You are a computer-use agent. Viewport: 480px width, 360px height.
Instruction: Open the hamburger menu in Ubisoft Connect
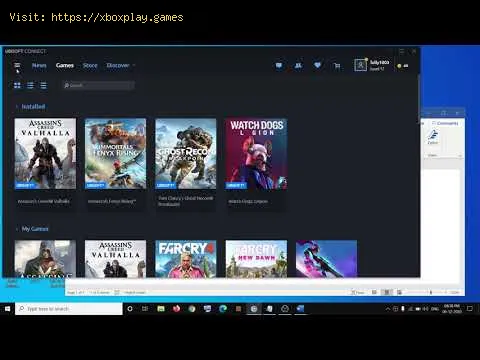[17, 65]
